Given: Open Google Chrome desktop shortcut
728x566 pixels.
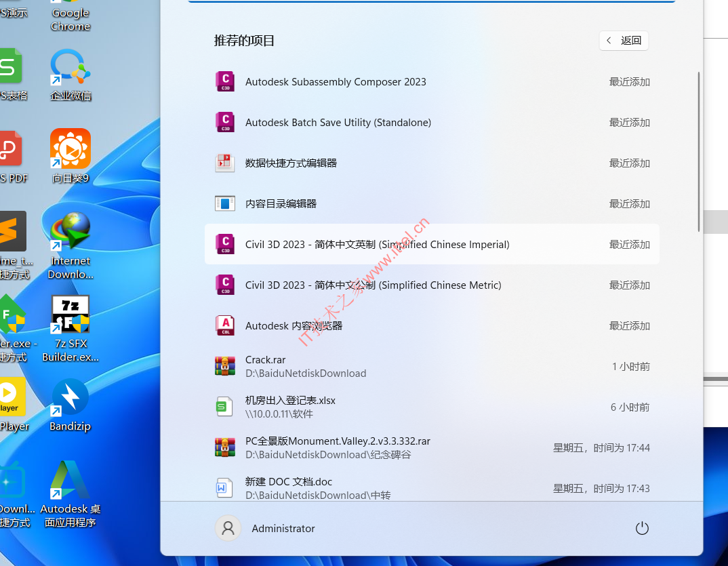Looking at the screenshot, I should coord(70,16).
